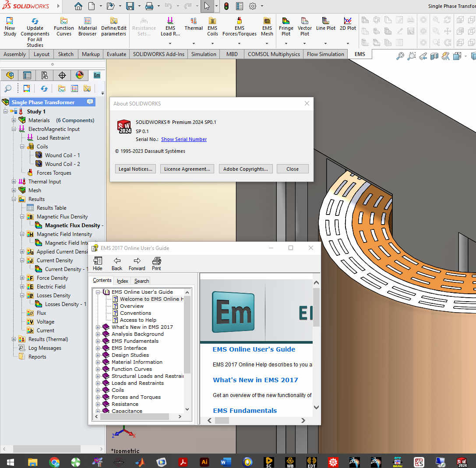Expand the Coils topic in Help contents
Viewport: 476px width, 468px height.
98,390
